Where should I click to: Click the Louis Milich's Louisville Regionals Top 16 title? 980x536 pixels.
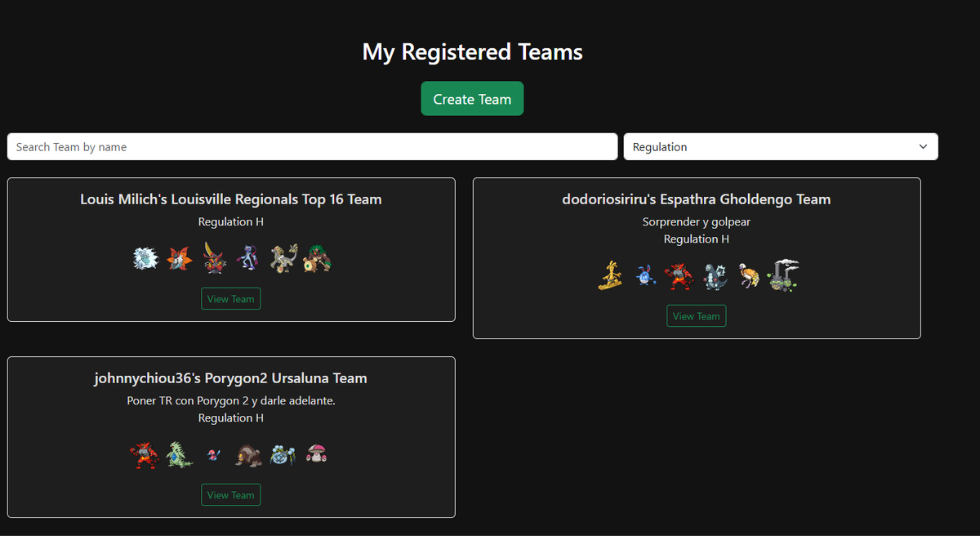tap(231, 199)
